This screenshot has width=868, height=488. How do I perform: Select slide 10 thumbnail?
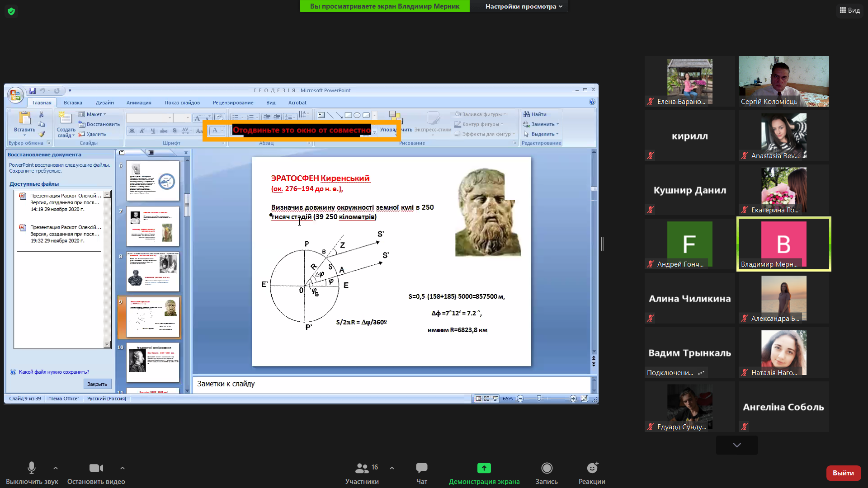pyautogui.click(x=152, y=362)
